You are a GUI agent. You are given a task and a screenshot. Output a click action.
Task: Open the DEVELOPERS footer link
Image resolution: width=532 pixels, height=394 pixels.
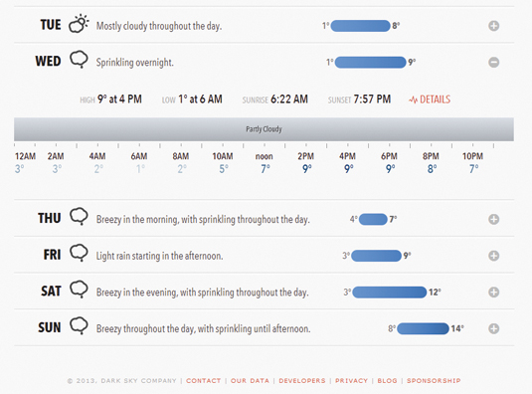point(302,381)
